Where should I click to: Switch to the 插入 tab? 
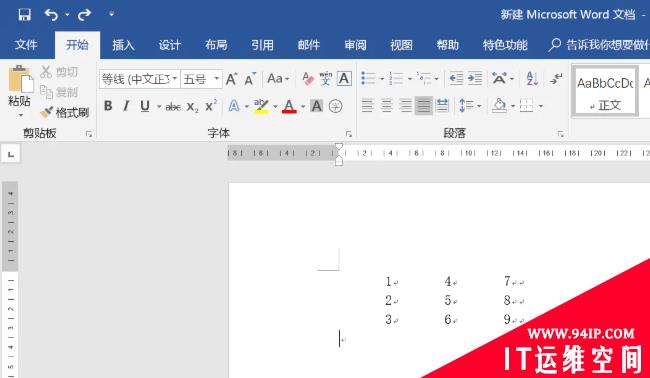point(123,45)
